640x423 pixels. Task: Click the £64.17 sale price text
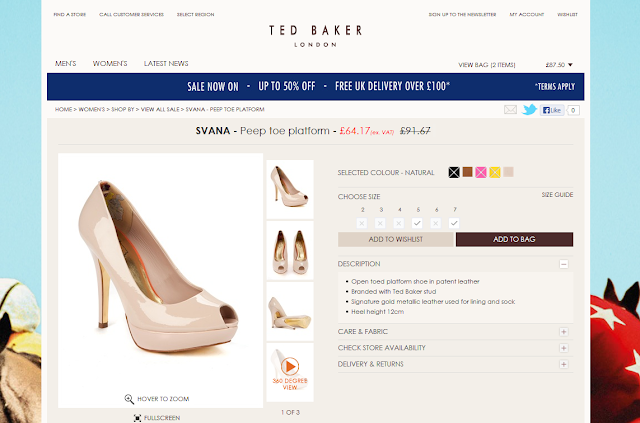point(355,131)
